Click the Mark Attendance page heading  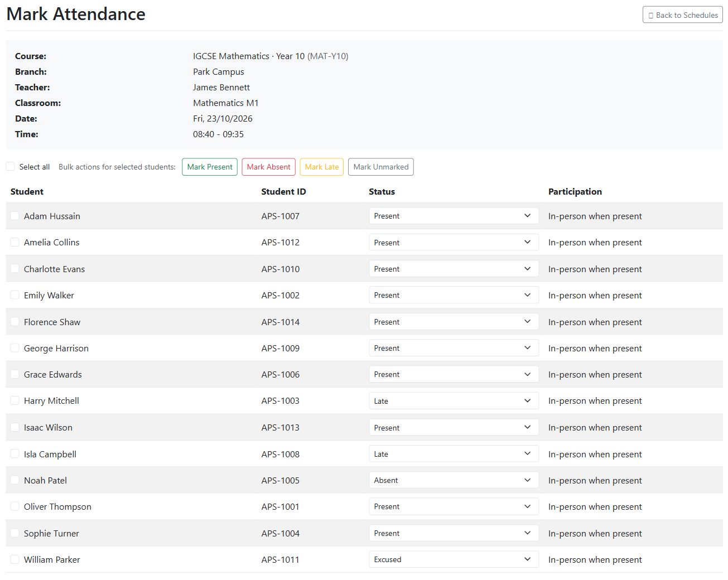[x=76, y=14]
